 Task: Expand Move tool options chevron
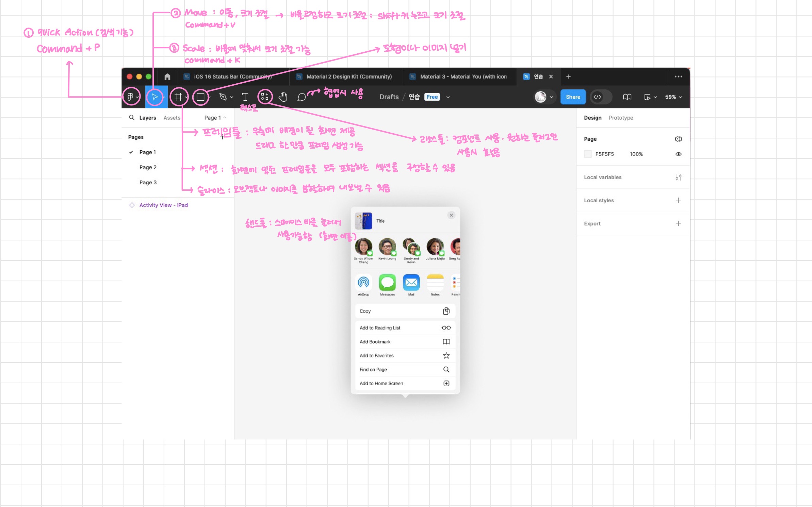164,97
